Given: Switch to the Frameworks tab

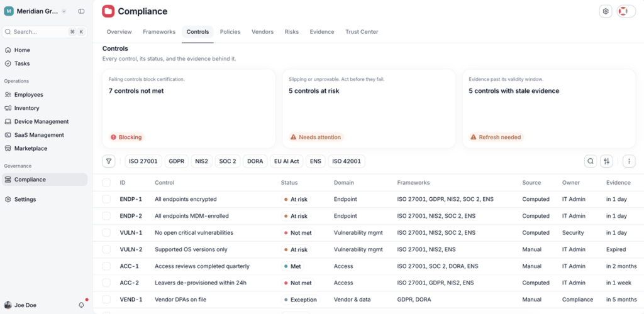Looking at the screenshot, I should click(x=159, y=31).
